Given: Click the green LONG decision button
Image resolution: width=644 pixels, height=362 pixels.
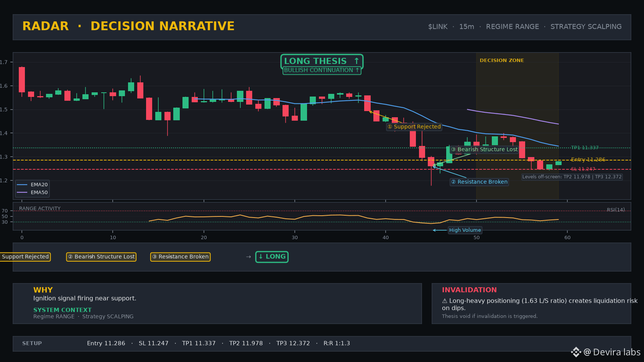Looking at the screenshot, I should coord(272,257).
